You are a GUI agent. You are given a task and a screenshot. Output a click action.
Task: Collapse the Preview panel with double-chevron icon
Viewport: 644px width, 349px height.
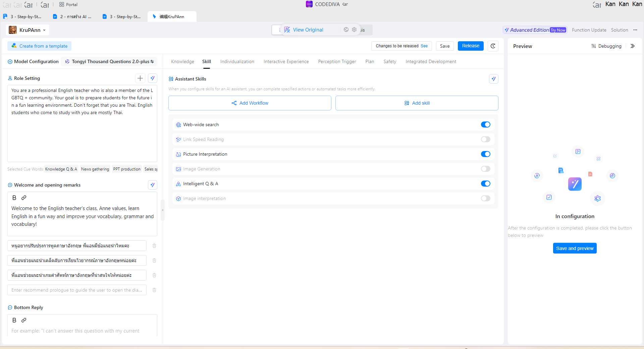[x=633, y=46]
